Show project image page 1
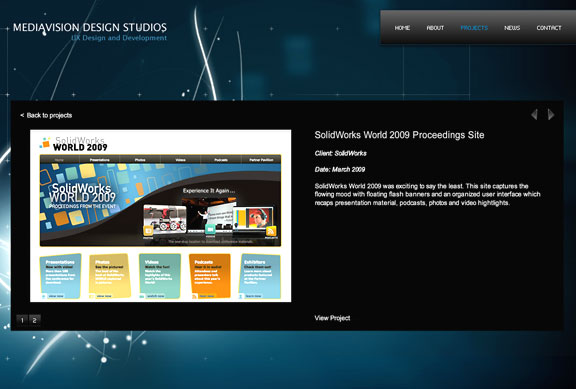The image size is (576, 389). pyautogui.click(x=22, y=320)
